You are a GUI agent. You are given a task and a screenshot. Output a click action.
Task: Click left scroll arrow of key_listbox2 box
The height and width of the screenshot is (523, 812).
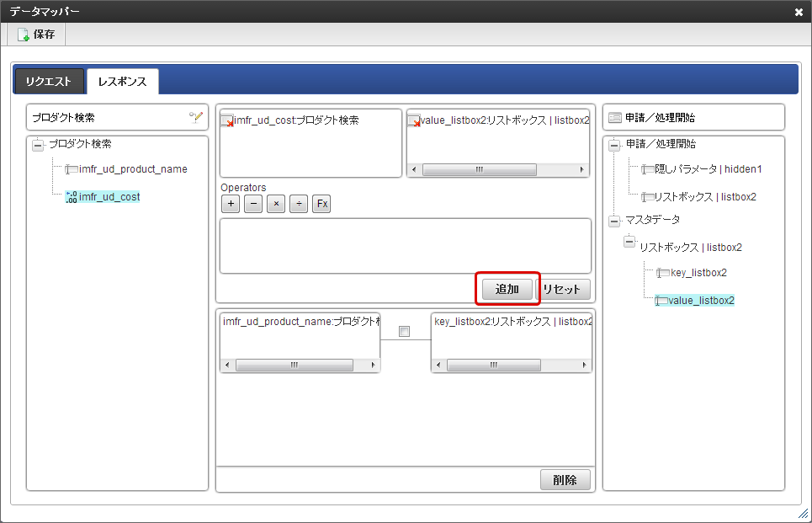point(438,365)
